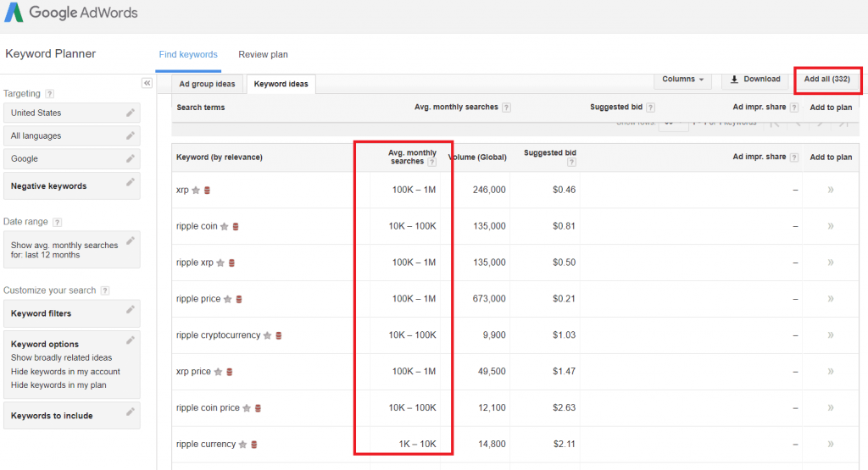The width and height of the screenshot is (868, 470).
Task: Edit Negative keywords pencil icon
Action: [130, 182]
